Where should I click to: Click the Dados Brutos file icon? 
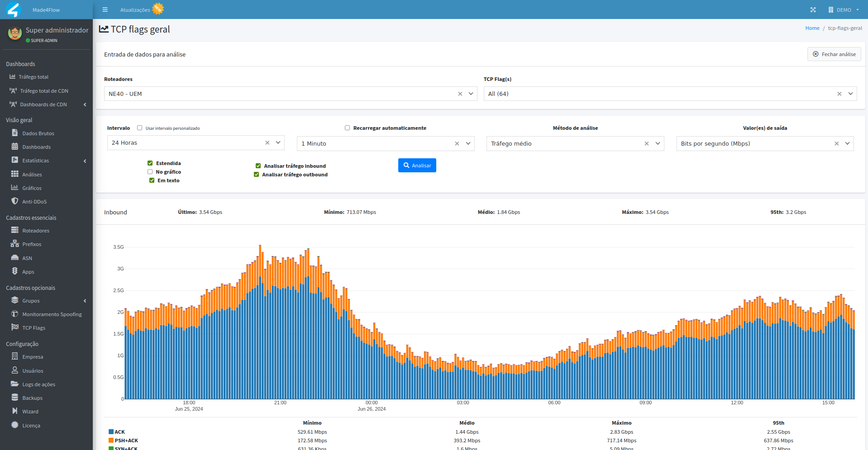15,133
